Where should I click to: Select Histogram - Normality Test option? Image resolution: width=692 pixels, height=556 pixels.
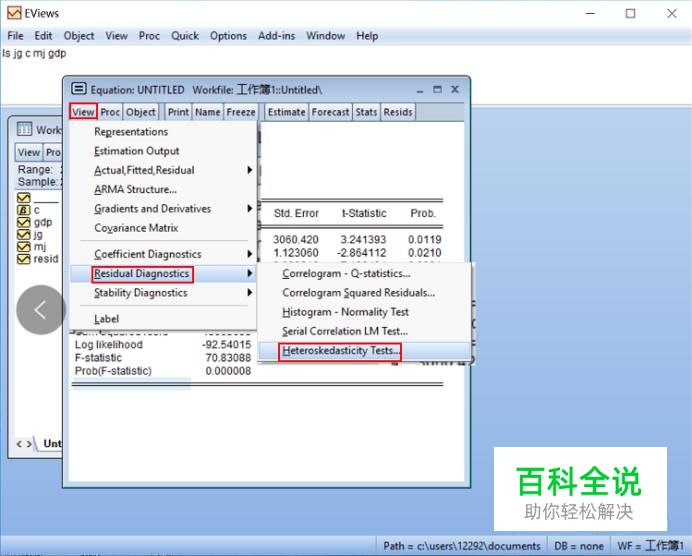point(345,312)
